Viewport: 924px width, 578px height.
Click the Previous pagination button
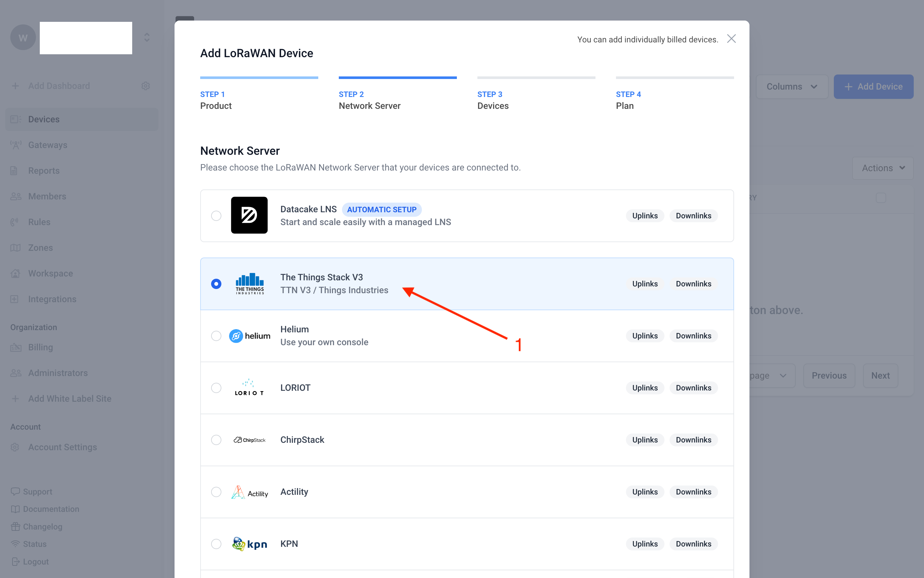click(829, 375)
